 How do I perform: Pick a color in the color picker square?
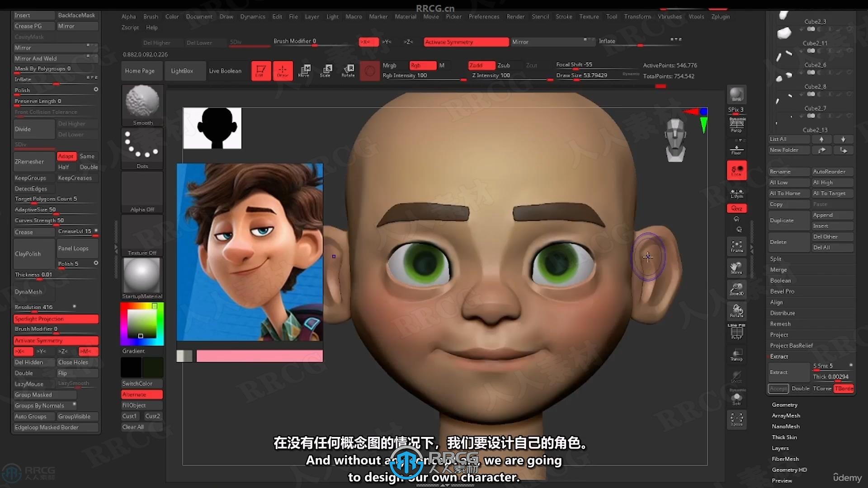click(x=142, y=324)
